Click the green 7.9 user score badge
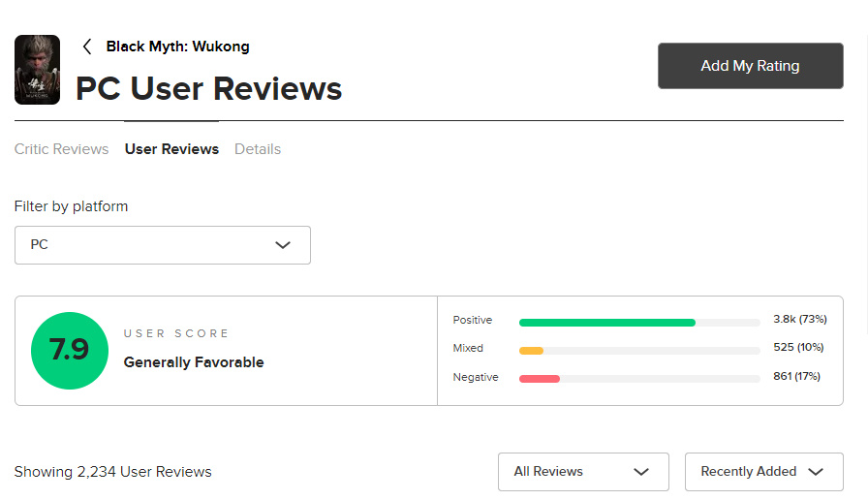The height and width of the screenshot is (500, 868). pos(69,351)
